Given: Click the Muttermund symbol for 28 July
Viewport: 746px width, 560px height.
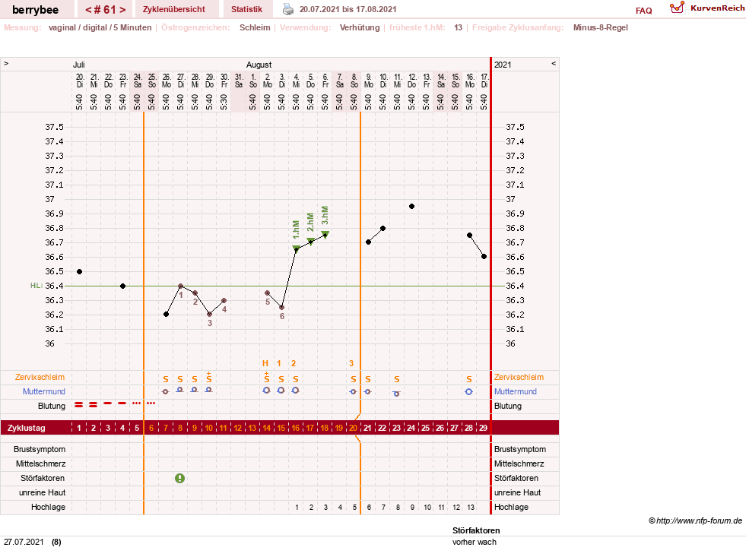Looking at the screenshot, I should (194, 390).
